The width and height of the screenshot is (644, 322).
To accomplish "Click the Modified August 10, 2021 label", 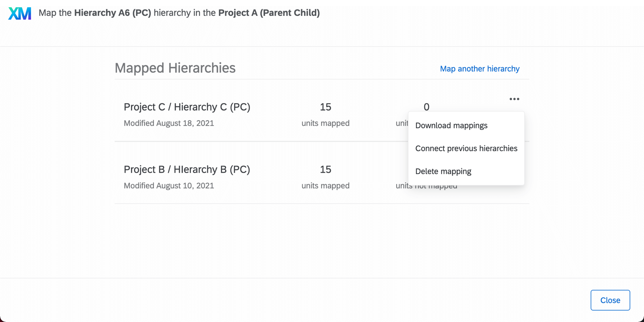I will tap(169, 186).
